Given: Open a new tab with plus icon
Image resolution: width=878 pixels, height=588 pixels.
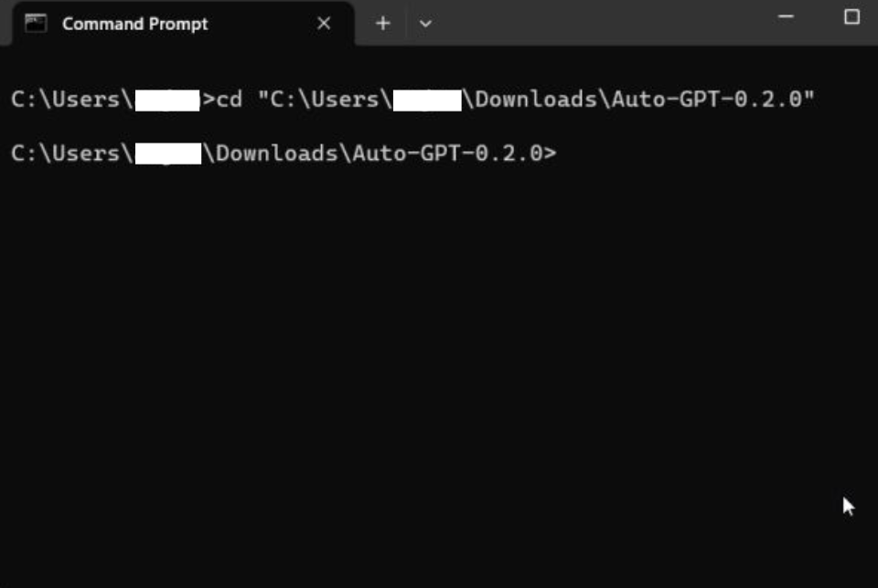Looking at the screenshot, I should tap(383, 24).
